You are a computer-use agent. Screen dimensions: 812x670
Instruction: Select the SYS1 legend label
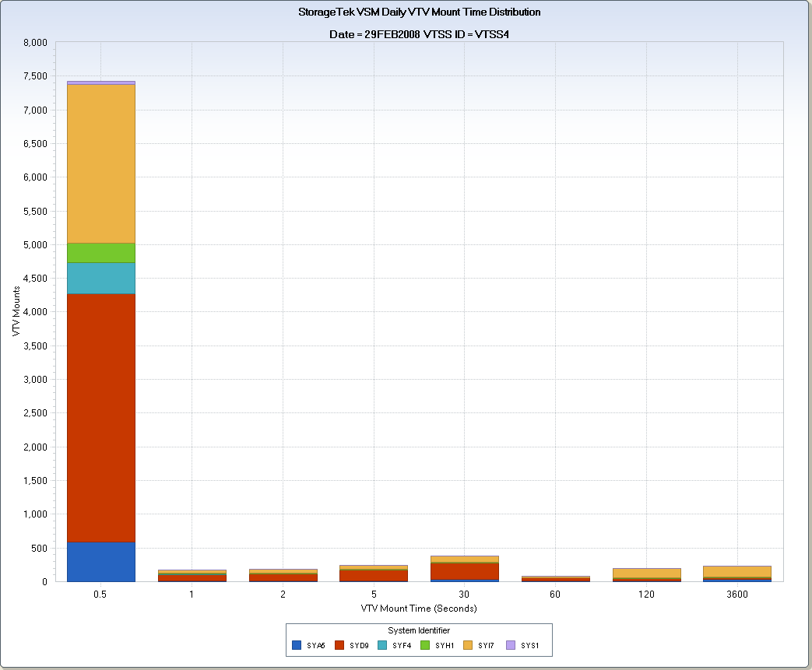point(529,646)
